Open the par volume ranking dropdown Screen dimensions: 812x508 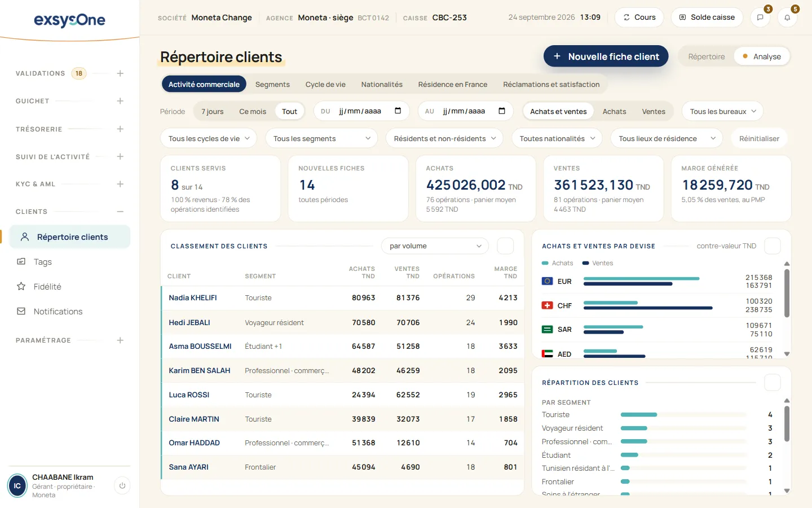(435, 246)
